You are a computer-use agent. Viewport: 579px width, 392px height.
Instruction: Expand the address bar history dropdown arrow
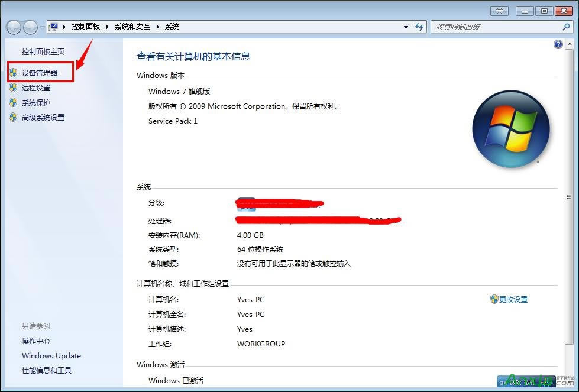coord(406,27)
